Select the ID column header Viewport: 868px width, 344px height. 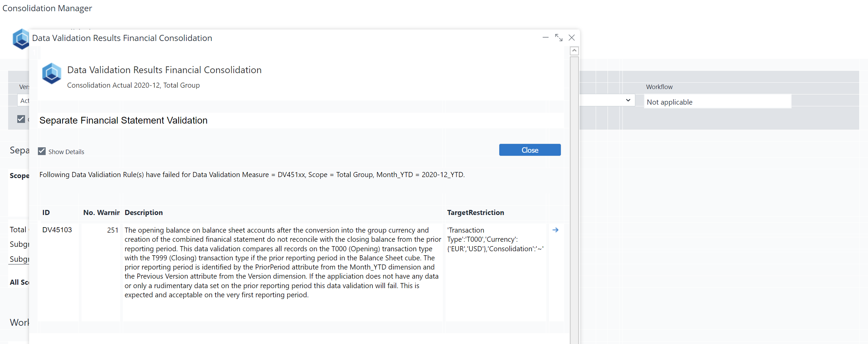(46, 212)
